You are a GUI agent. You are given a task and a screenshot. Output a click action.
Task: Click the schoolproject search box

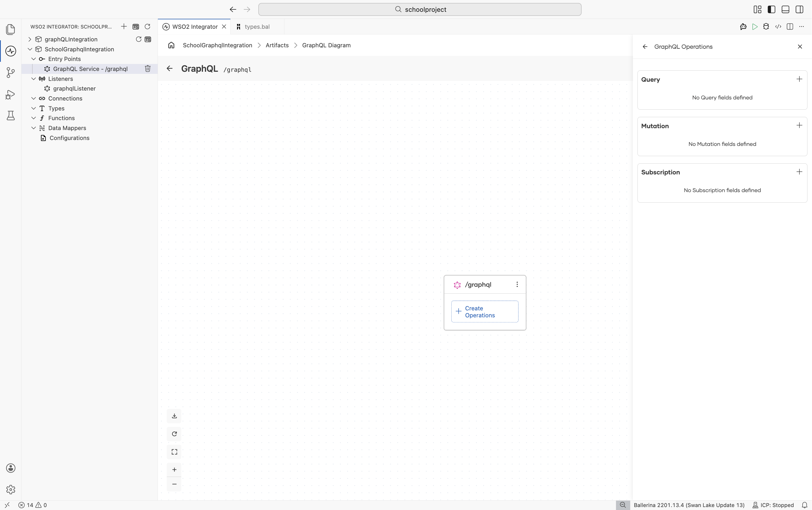click(x=420, y=9)
